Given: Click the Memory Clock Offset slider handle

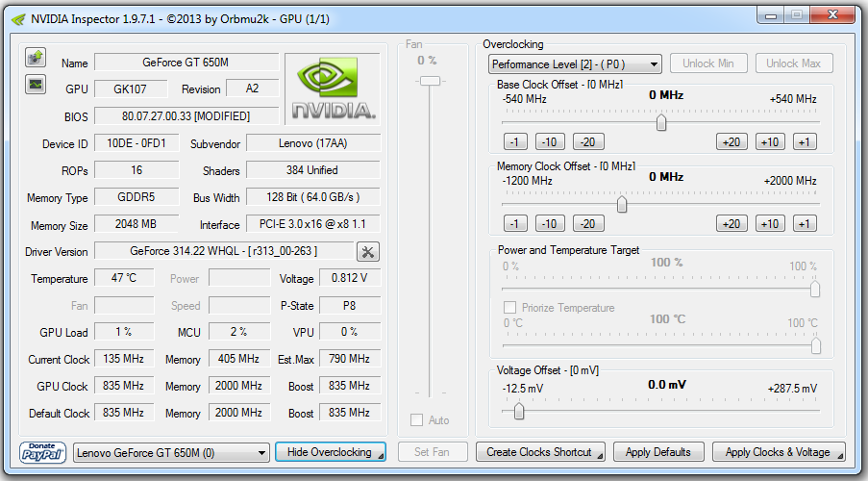Looking at the screenshot, I should point(622,204).
